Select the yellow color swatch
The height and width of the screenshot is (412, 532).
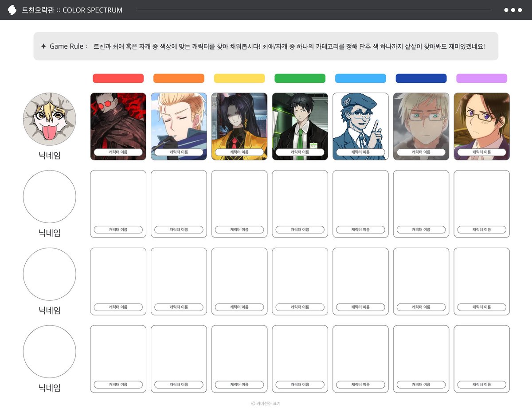(239, 78)
